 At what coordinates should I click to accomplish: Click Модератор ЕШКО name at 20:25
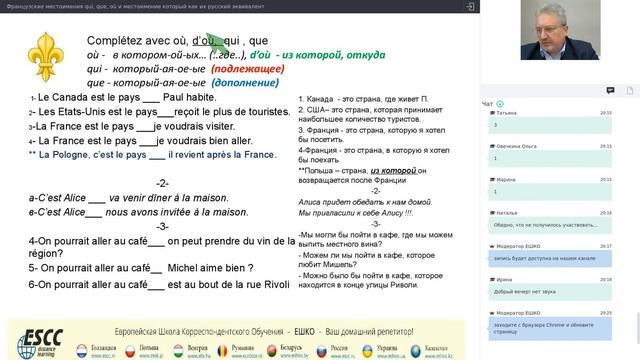click(x=518, y=313)
